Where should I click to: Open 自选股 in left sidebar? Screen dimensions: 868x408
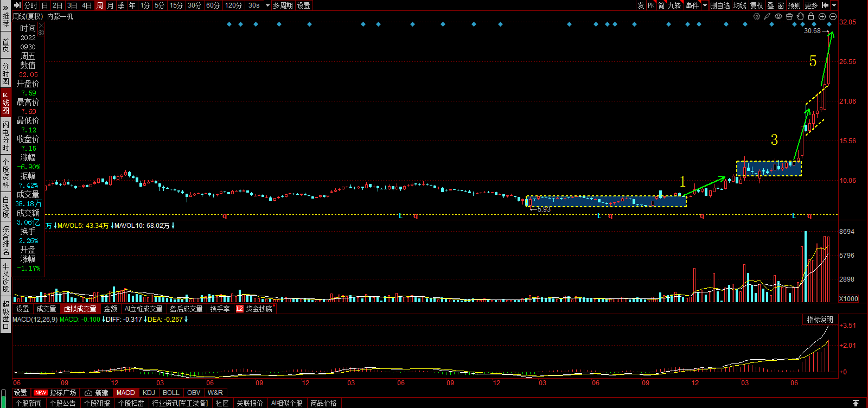click(x=5, y=207)
